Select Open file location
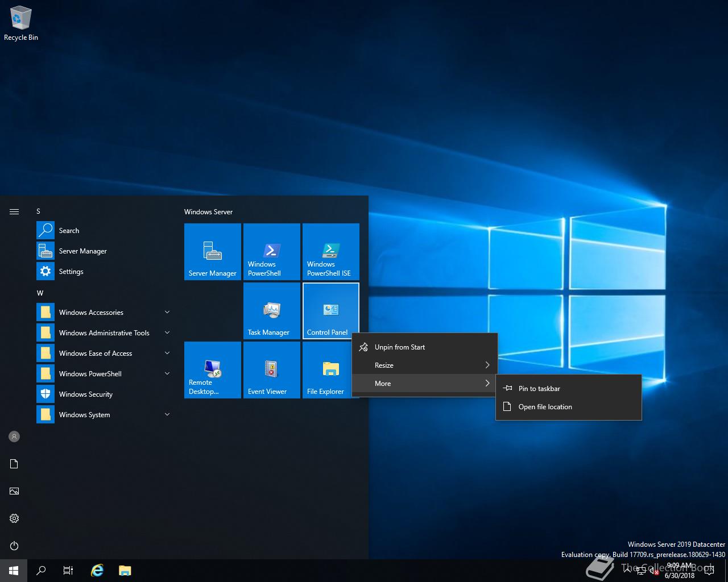This screenshot has height=582, width=728. pyautogui.click(x=569, y=406)
